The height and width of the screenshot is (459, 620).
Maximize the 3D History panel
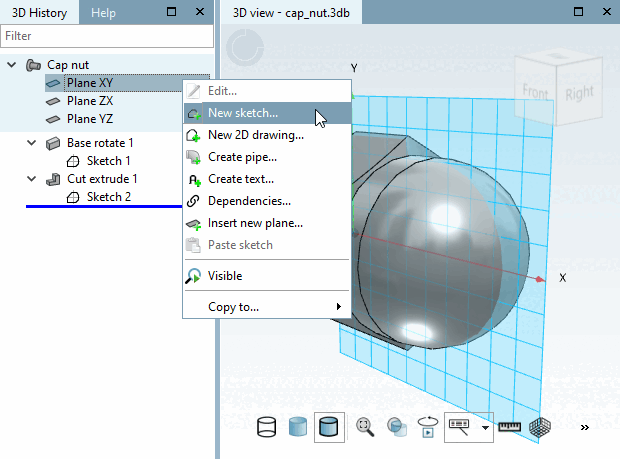coord(171,12)
